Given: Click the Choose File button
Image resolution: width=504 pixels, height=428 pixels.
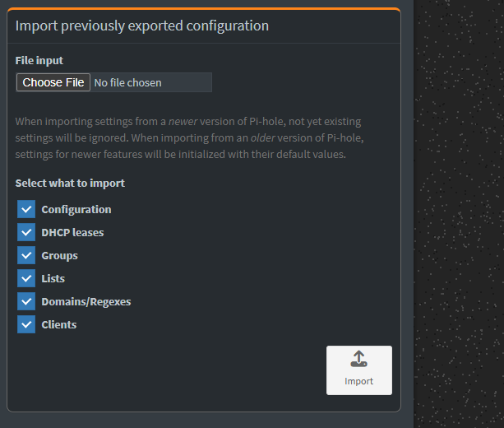Looking at the screenshot, I should click(x=53, y=82).
